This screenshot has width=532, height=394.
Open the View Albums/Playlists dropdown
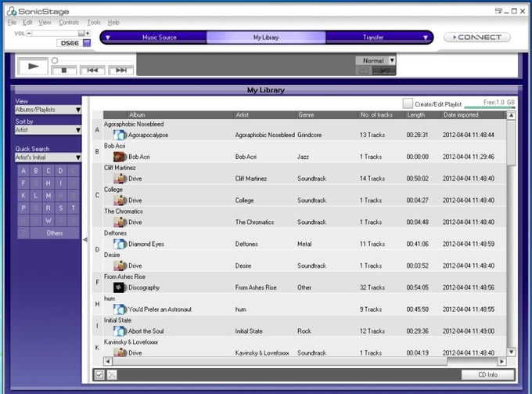(x=48, y=110)
